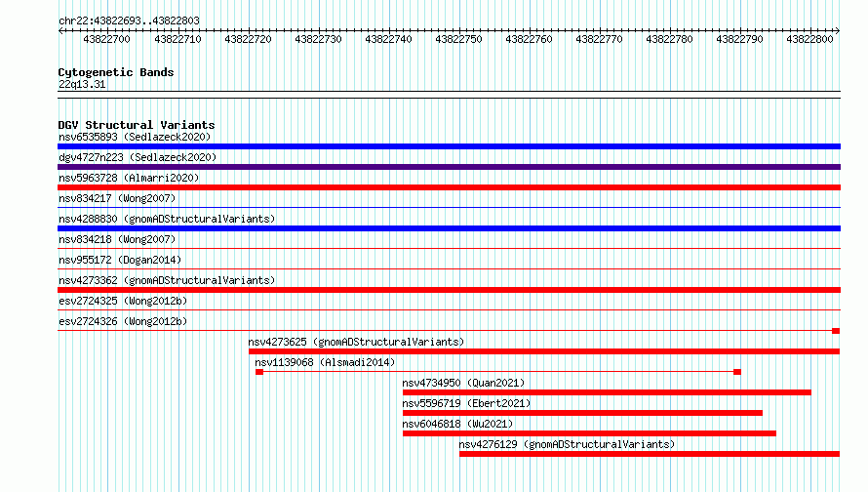
Task: Click ruler position 43822790
Action: [x=740, y=39]
